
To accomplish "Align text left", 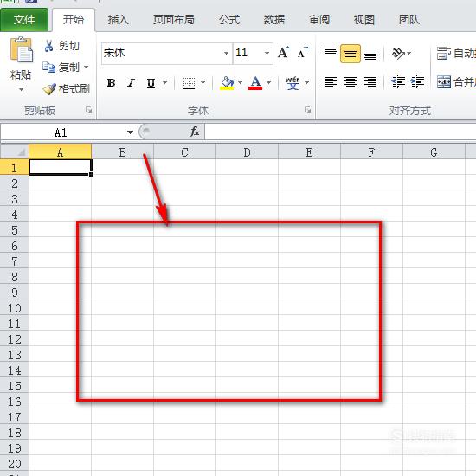I will coord(331,81).
